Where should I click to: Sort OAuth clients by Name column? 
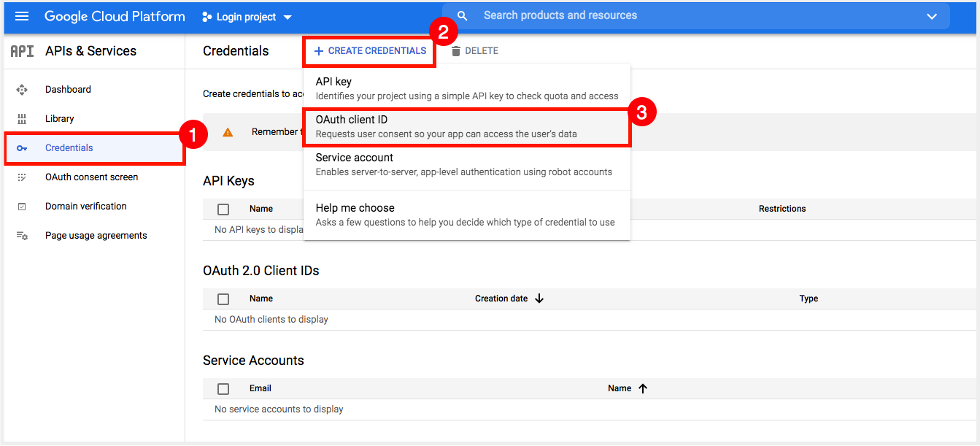coord(261,299)
